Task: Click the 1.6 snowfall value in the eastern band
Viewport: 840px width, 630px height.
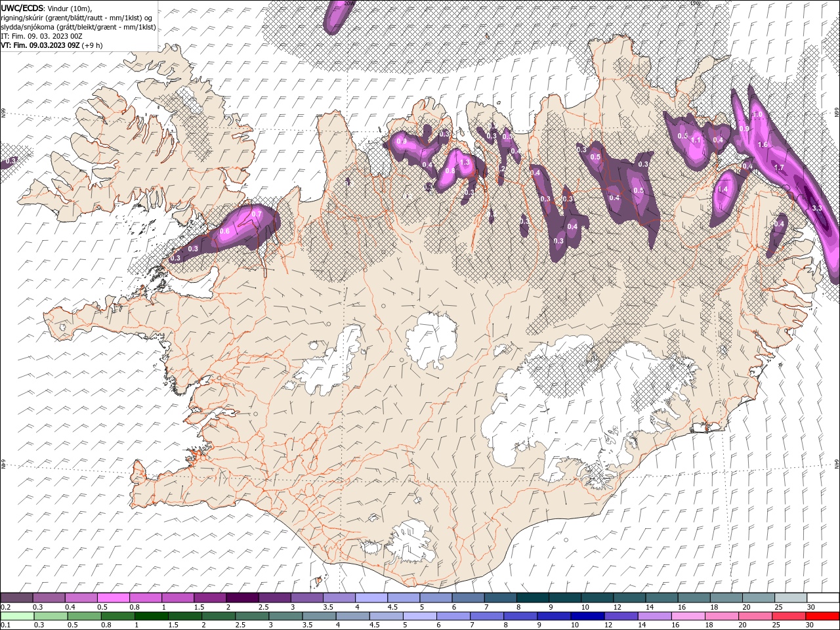Action: 763,145
